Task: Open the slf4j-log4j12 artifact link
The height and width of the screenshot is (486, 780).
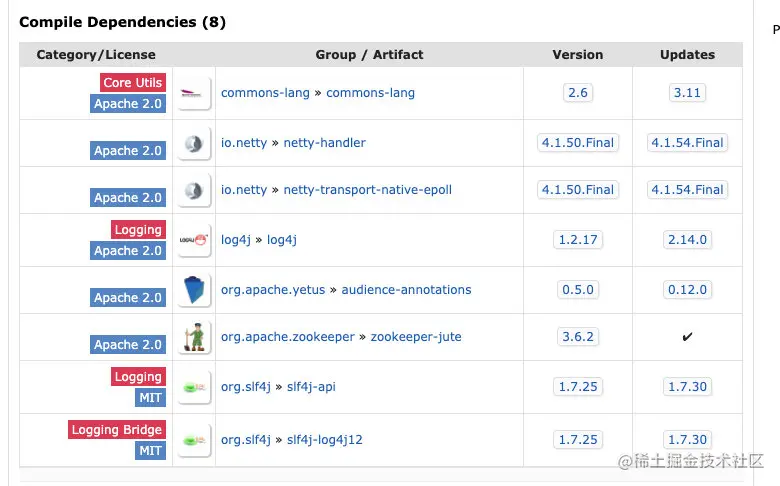Action: (324, 440)
